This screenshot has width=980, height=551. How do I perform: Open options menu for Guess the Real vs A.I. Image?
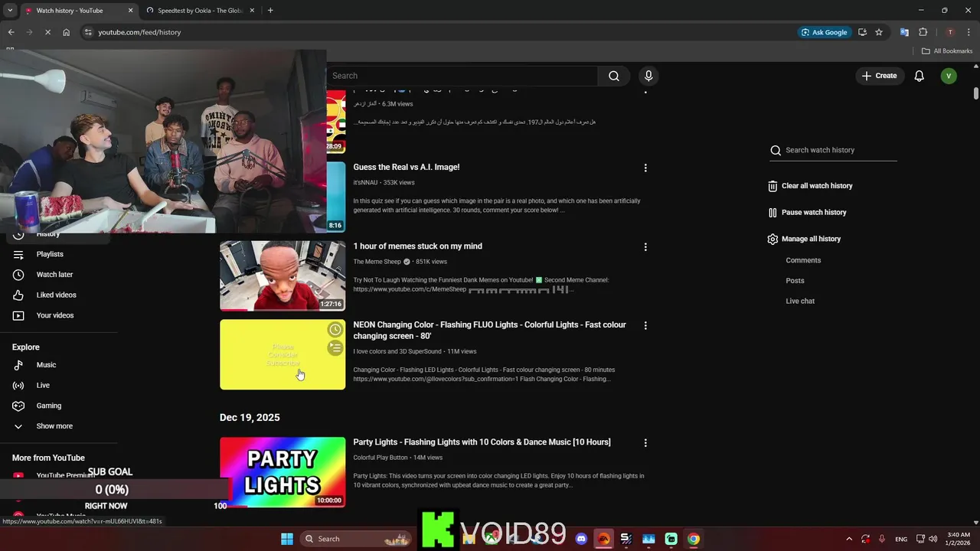[645, 168]
